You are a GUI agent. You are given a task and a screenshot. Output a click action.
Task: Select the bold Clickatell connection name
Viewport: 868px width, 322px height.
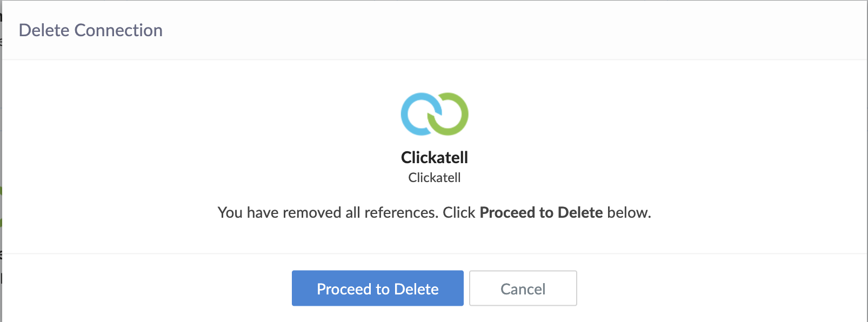coord(435,157)
